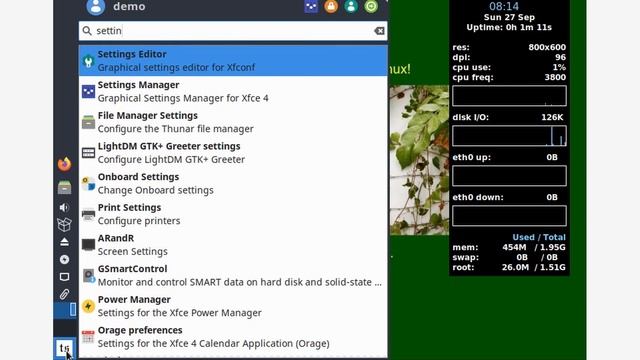Click the Power Manager lightning icon
This screenshot has width=640, height=360.
[88, 306]
